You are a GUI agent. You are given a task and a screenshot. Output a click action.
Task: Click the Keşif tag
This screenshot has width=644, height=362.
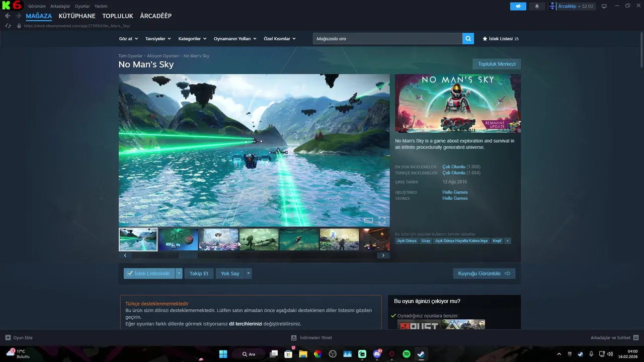point(497,241)
